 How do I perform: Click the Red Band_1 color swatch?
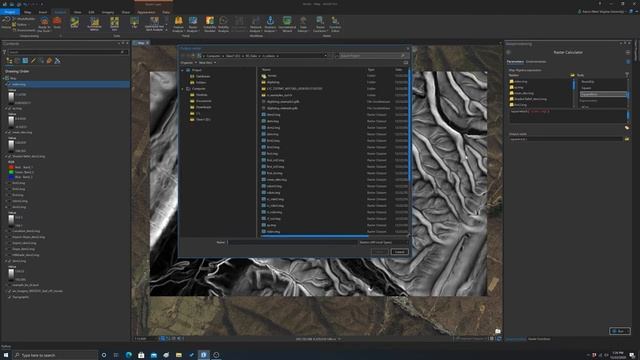pos(11,167)
